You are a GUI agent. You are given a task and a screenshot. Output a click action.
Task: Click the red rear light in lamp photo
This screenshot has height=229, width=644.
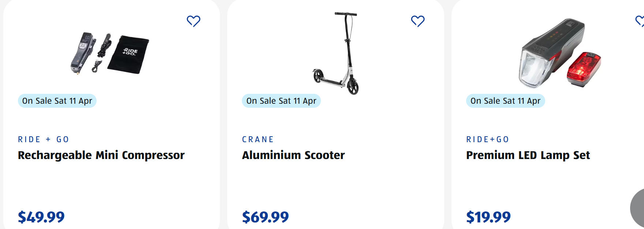pos(584,69)
